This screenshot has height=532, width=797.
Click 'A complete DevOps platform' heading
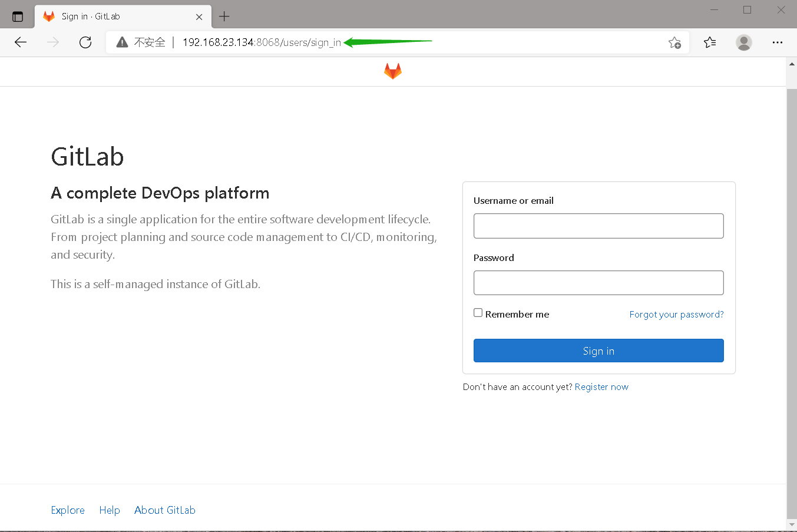point(160,193)
